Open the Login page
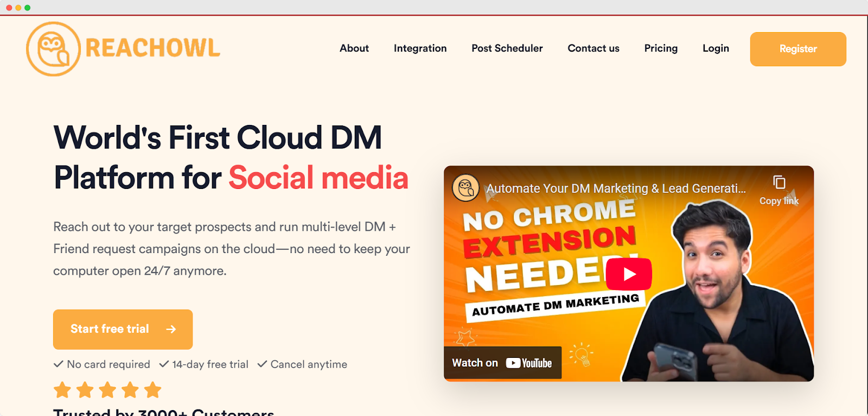The width and height of the screenshot is (868, 416). [716, 48]
